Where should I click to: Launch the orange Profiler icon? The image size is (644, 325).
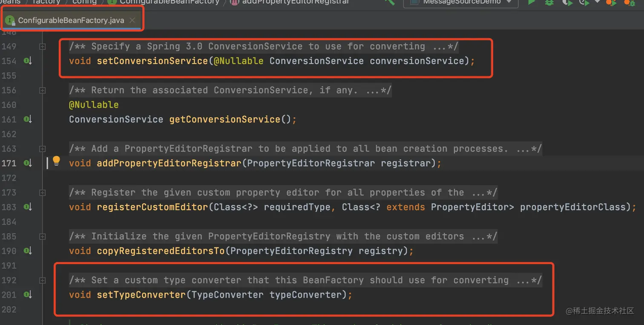pos(611,3)
